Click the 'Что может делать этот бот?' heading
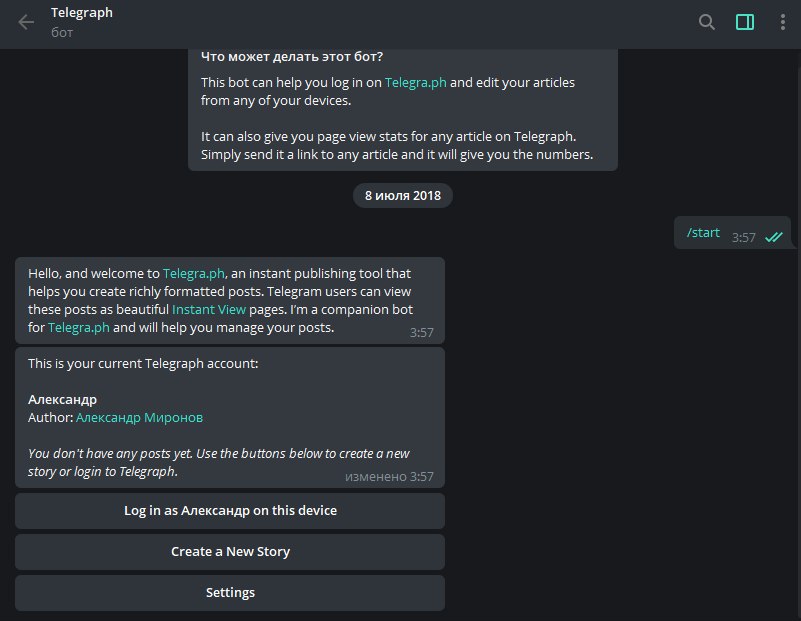The width and height of the screenshot is (801, 621). tap(292, 56)
